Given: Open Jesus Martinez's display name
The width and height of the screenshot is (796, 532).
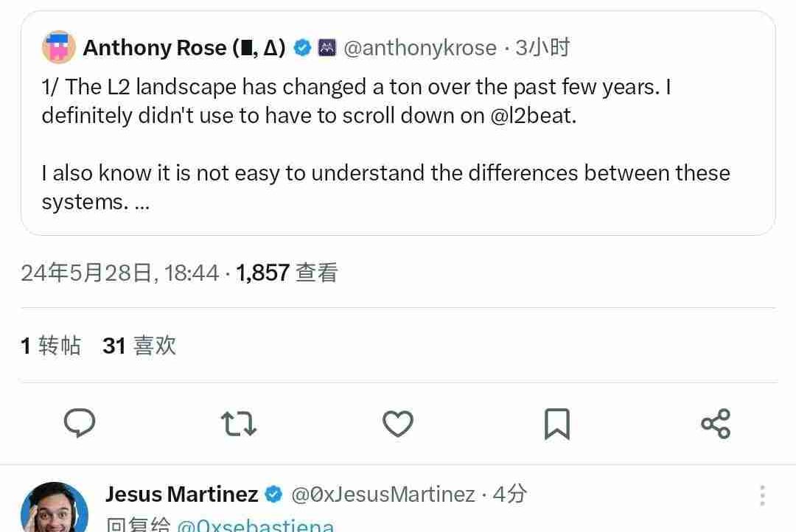Looking at the screenshot, I should 181,494.
